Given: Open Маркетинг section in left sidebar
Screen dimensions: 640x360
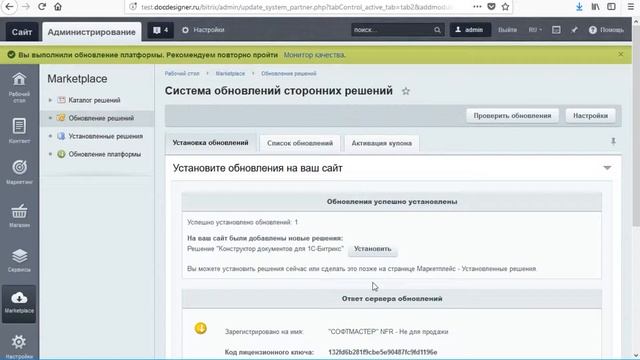Looking at the screenshot, I should point(19,172).
